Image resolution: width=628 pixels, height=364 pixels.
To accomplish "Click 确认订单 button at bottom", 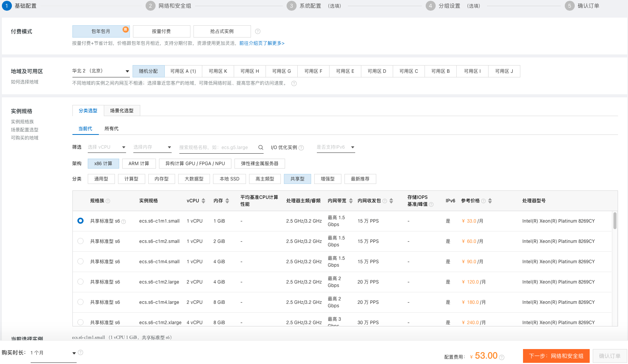I will [610, 356].
